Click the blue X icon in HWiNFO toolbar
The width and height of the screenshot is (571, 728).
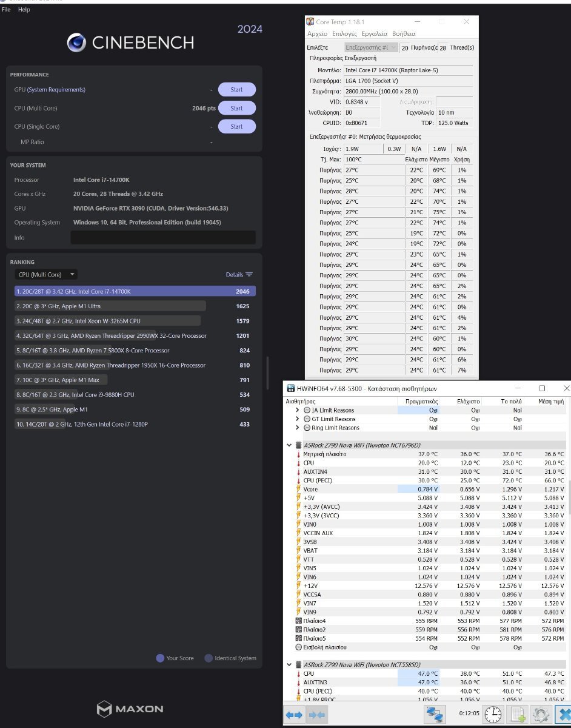tap(564, 714)
